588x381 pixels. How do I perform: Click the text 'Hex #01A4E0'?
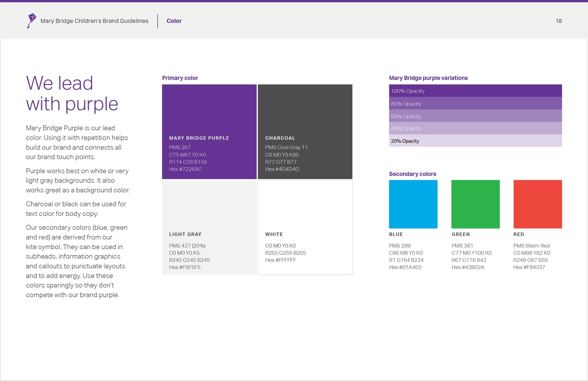coord(405,267)
